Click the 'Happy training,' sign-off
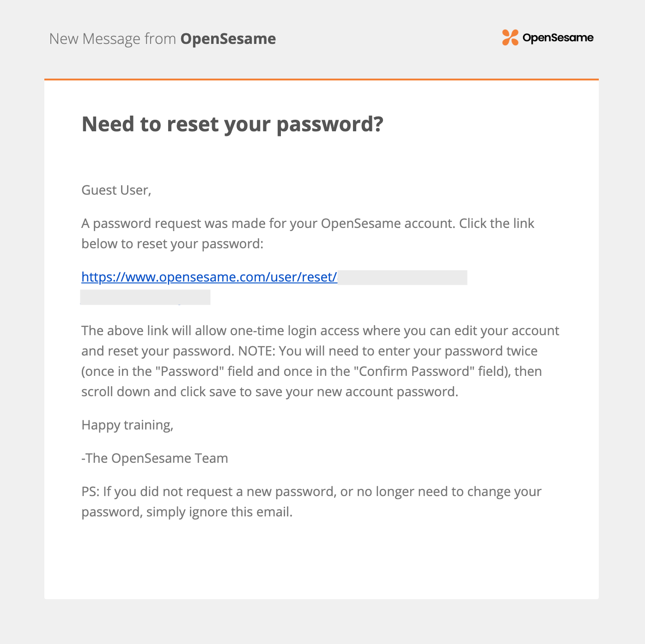 [128, 425]
